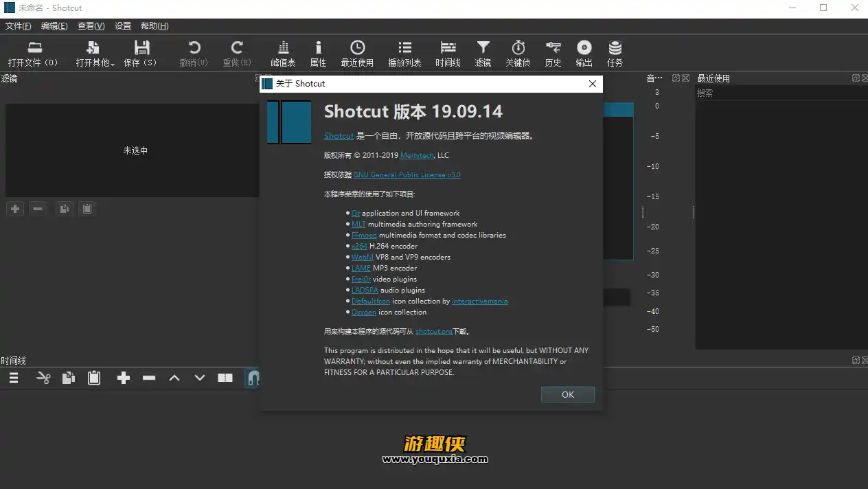Open the FFmpeg link
This screenshot has width=868, height=489.
coord(364,235)
